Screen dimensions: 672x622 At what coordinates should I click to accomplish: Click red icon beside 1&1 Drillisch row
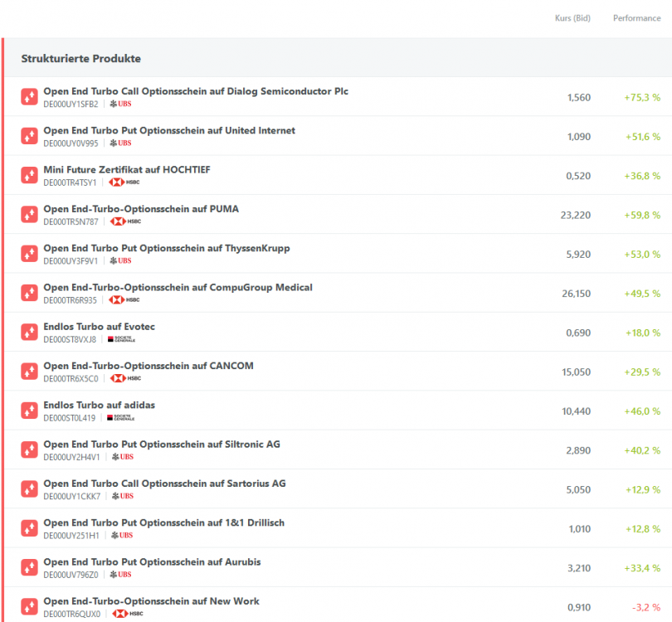pos(29,528)
